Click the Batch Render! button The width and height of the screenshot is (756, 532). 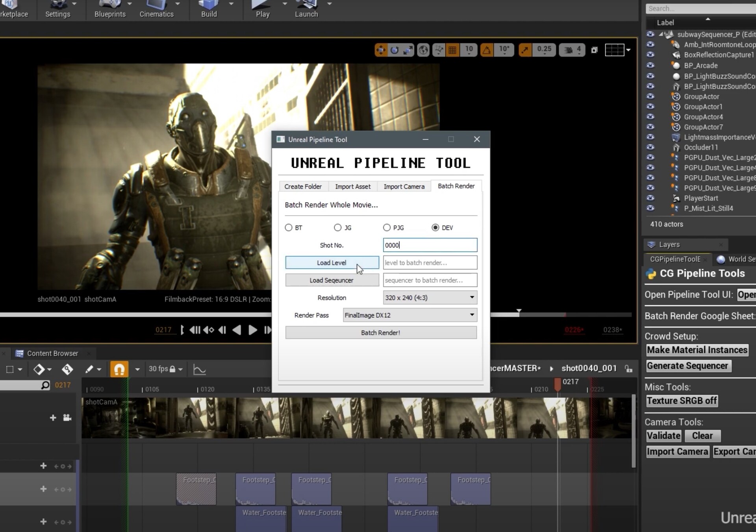click(x=380, y=332)
